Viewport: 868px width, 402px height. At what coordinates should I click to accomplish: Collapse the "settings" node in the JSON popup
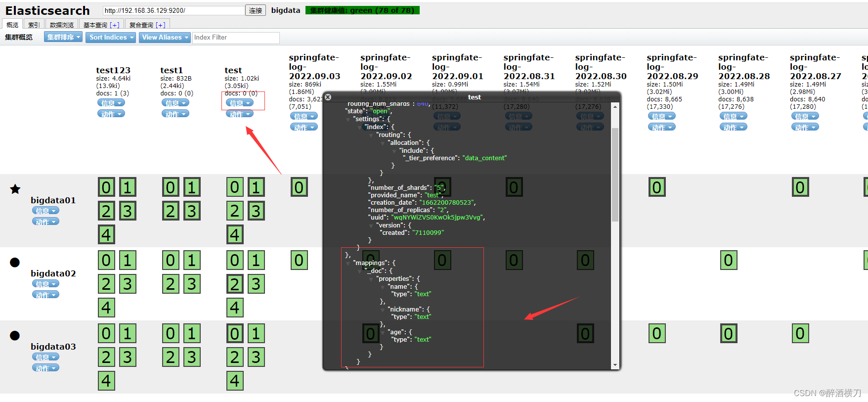click(x=348, y=119)
